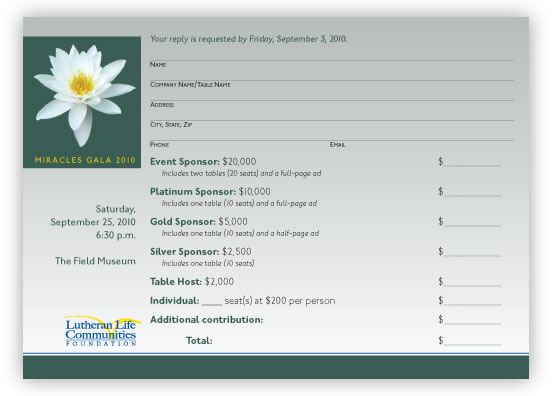Click the "Total:" label

[199, 341]
